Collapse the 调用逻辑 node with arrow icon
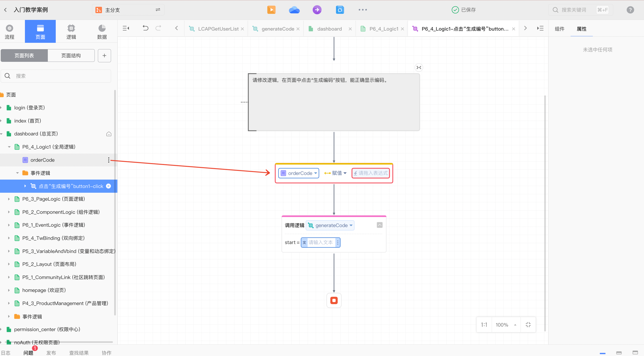Image resolution: width=644 pixels, height=356 pixels. pos(380,225)
